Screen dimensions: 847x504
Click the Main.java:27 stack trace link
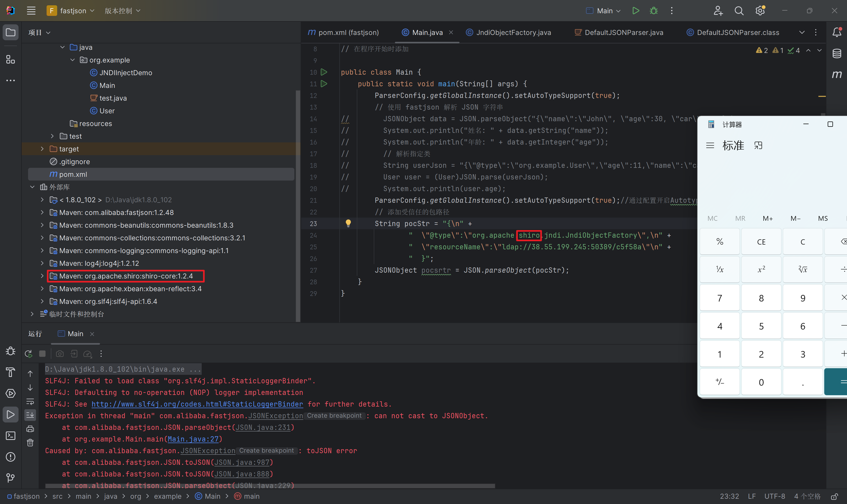(193, 439)
